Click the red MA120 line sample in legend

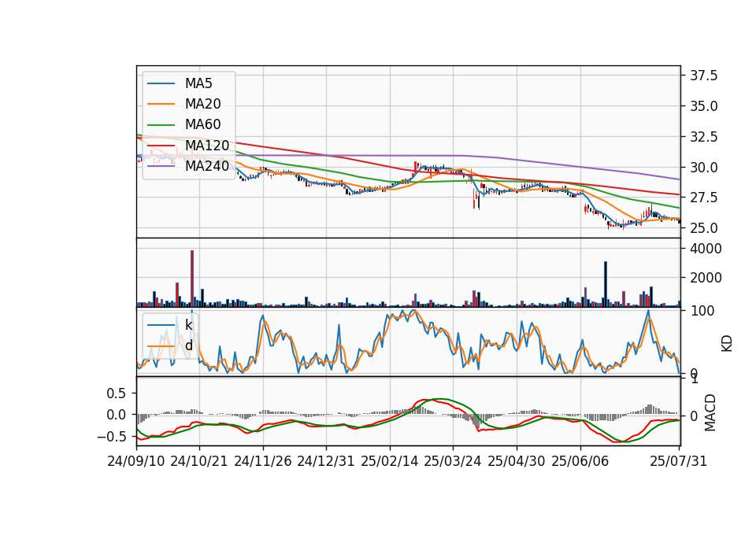tap(161, 146)
